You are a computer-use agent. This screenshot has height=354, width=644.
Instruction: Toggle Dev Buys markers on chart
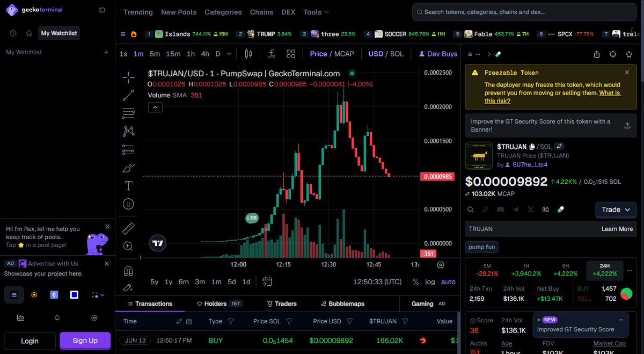click(x=438, y=54)
